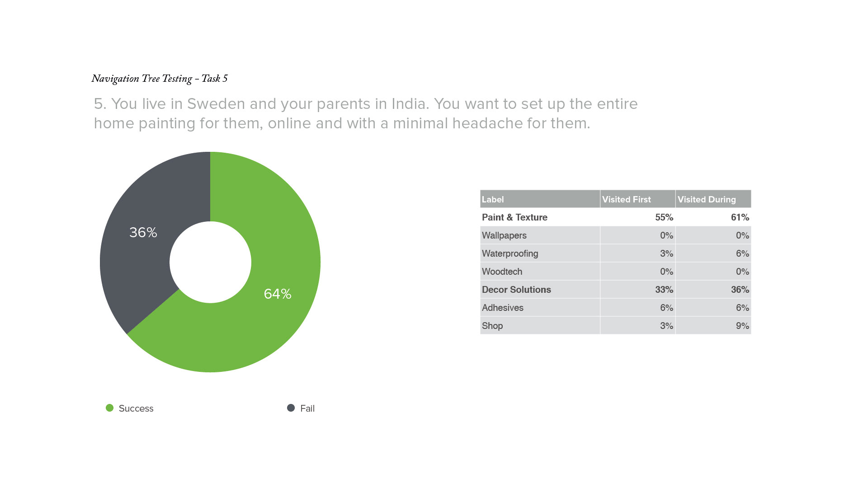Image resolution: width=868 pixels, height=488 pixels.
Task: Click the Success legend label
Action: point(136,408)
